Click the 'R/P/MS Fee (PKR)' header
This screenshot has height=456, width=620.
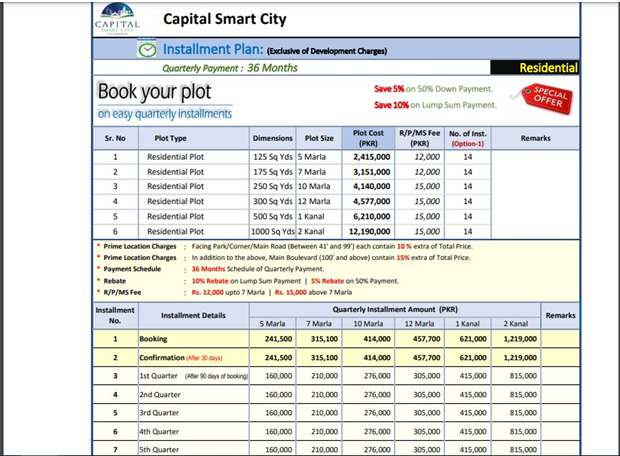(420, 138)
